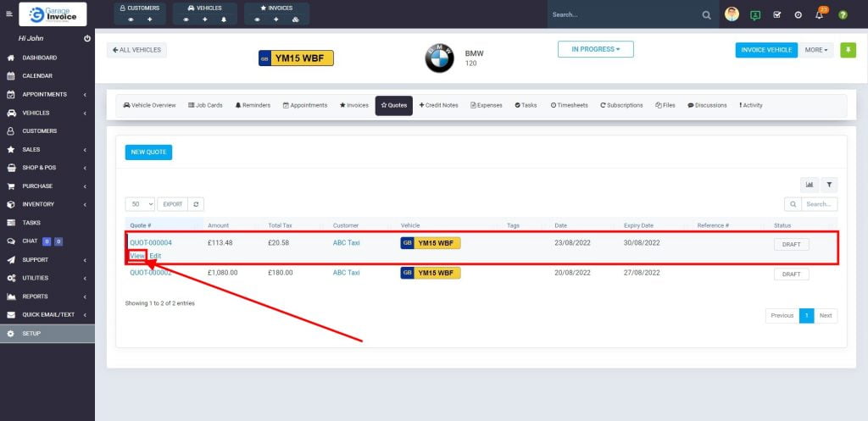This screenshot has height=421, width=868.
Task: Click the power logout icon
Action: click(87, 39)
